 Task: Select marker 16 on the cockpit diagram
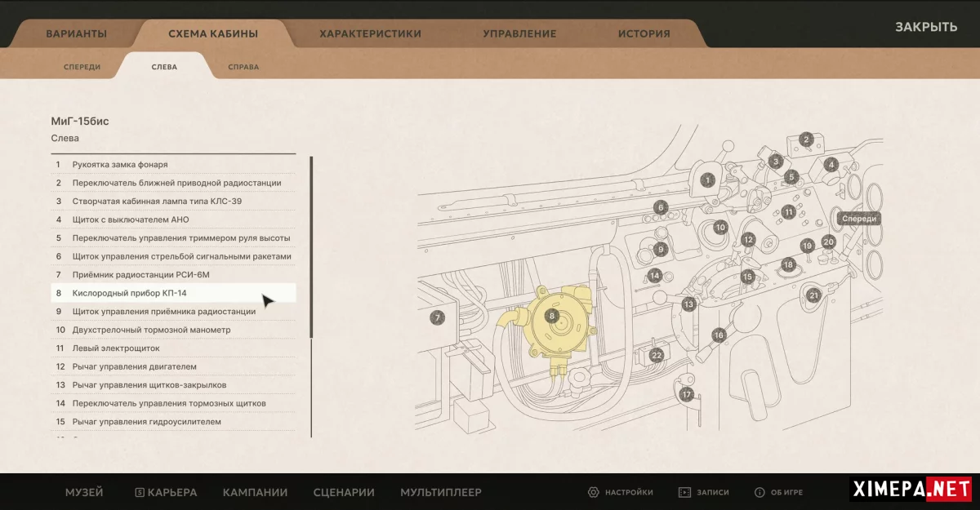(x=719, y=335)
